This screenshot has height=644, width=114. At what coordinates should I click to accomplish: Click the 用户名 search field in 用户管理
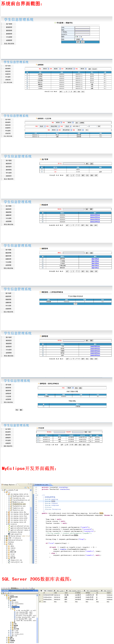coord(74,164)
